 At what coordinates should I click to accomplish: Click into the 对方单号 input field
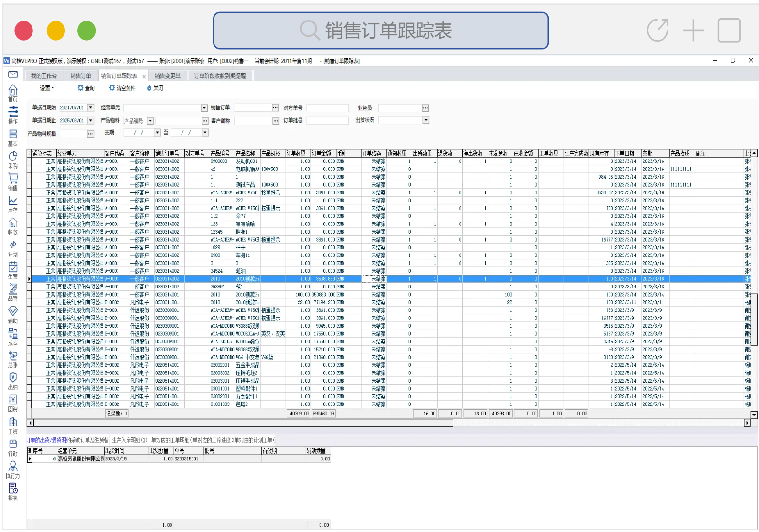[x=327, y=108]
